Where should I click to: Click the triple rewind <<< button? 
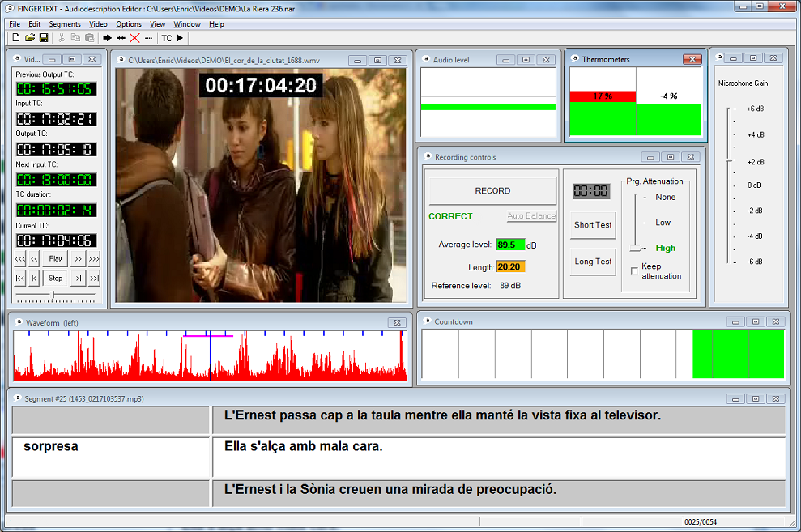20,259
